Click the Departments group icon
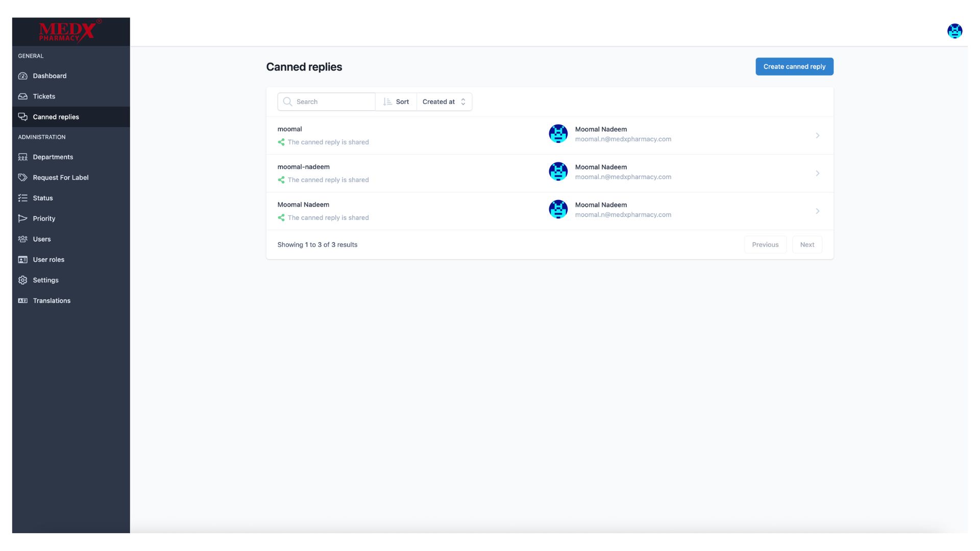 click(22, 157)
